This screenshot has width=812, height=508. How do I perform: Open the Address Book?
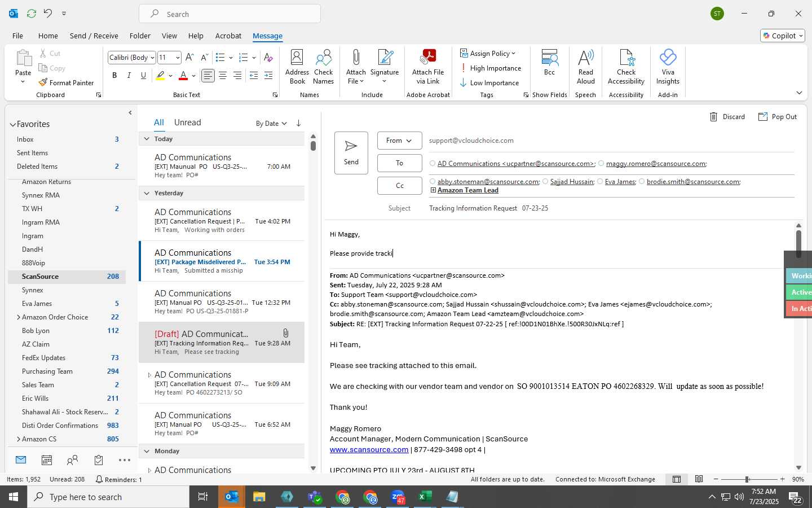297,67
